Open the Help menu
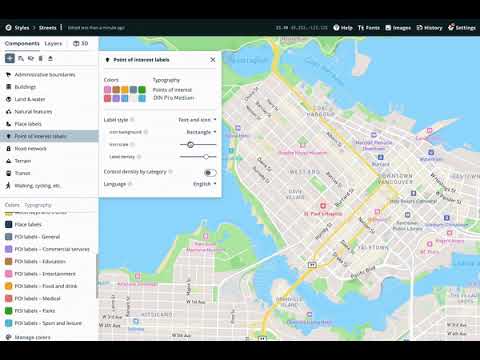 coord(343,28)
